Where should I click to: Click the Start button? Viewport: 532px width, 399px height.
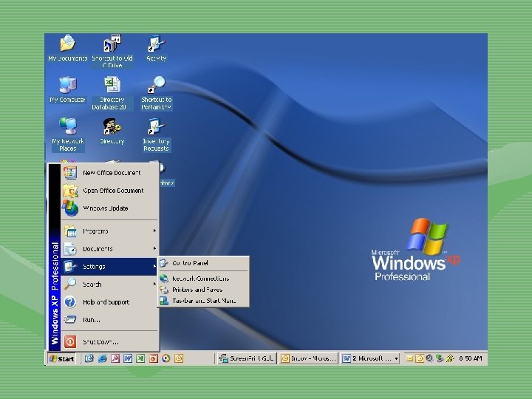coord(62,358)
